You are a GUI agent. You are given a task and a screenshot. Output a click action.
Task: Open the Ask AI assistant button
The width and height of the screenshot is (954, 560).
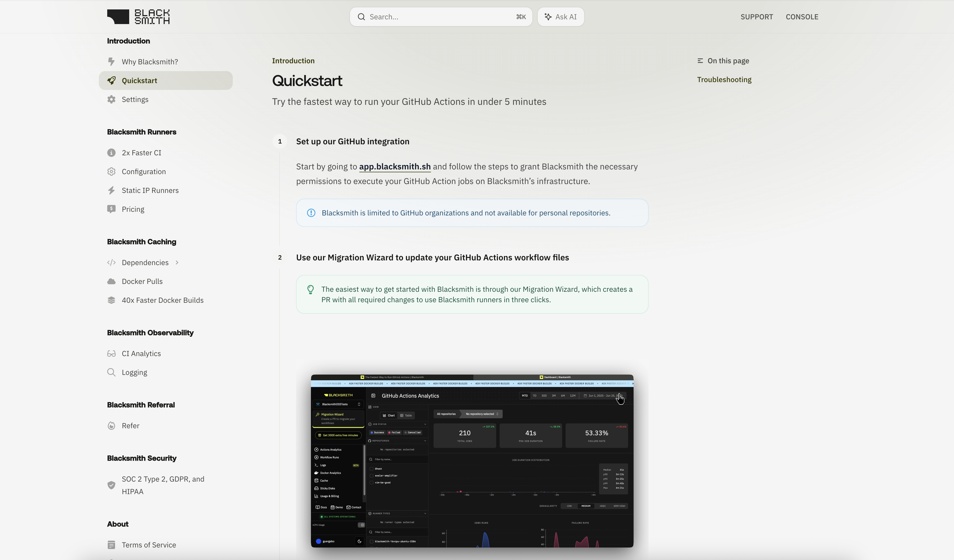pos(561,17)
